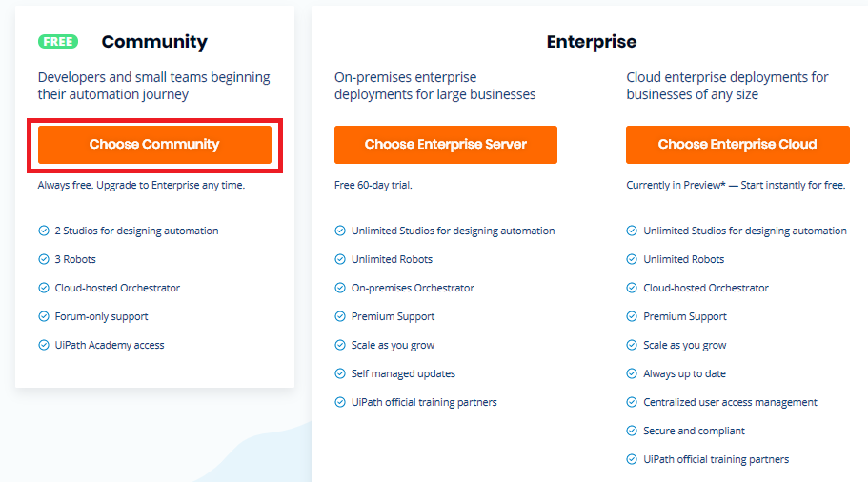868x482 pixels.
Task: Click the Cloud-hosted Orchestrator item under Community
Action: (x=117, y=288)
